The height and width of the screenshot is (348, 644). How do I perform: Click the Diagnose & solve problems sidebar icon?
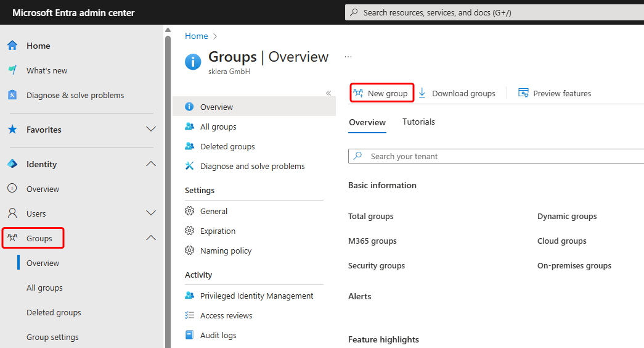click(12, 95)
